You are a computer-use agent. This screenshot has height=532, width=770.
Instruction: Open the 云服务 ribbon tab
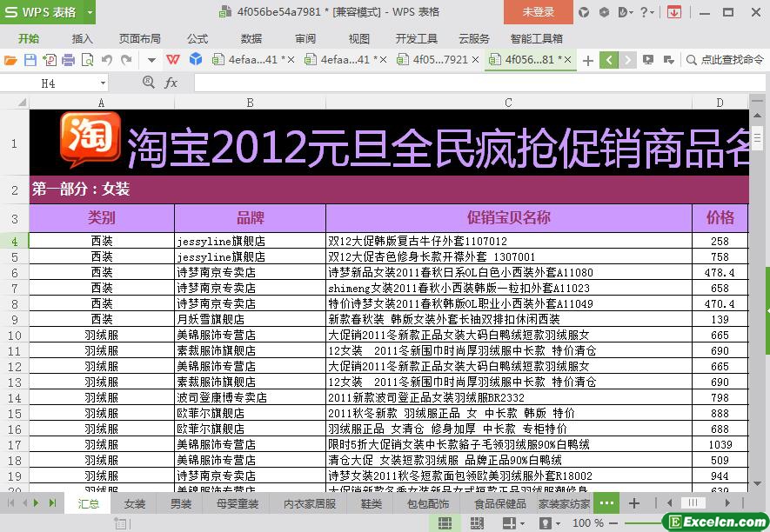pos(474,38)
